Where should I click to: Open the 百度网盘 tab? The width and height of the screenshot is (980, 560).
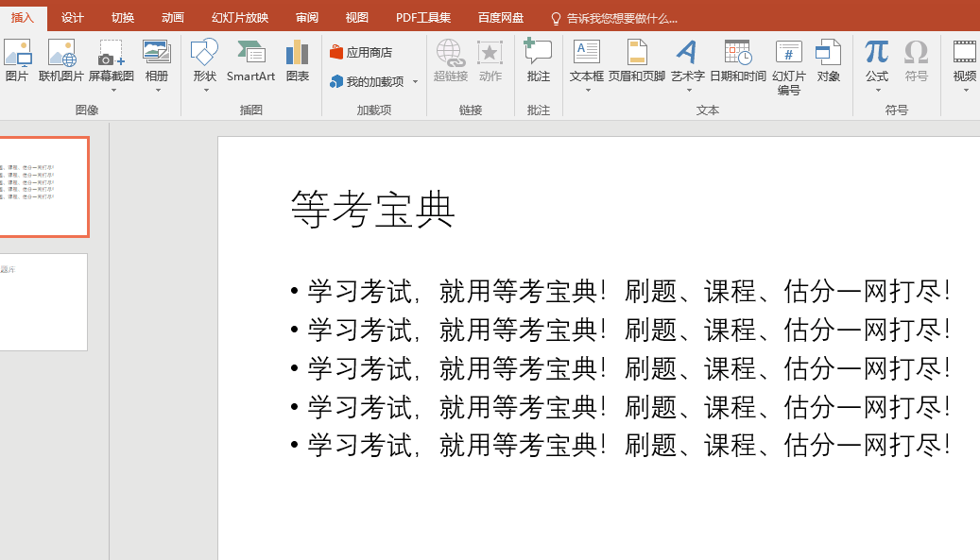tap(501, 18)
